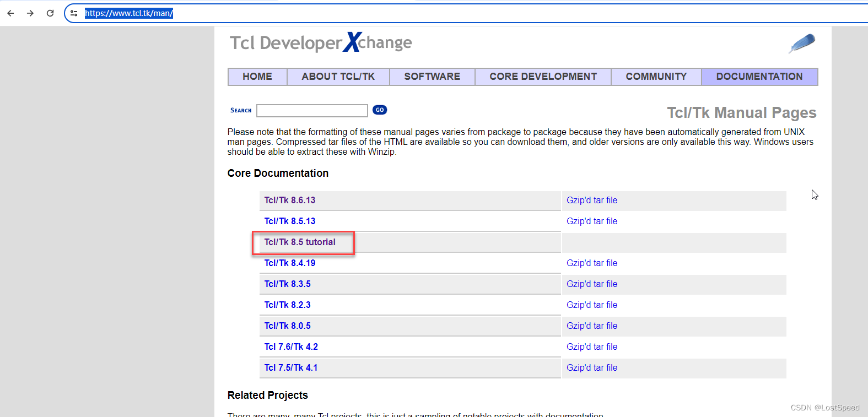This screenshot has height=417, width=868.
Task: Download Gzip'd tar file for Tcl/Tk 8.0.5
Action: [592, 326]
